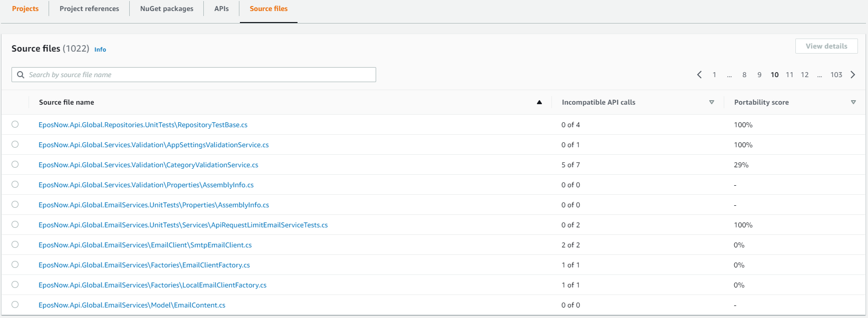Open SmtpEmailClient.cs file link
Image resolution: width=868 pixels, height=318 pixels.
click(145, 245)
